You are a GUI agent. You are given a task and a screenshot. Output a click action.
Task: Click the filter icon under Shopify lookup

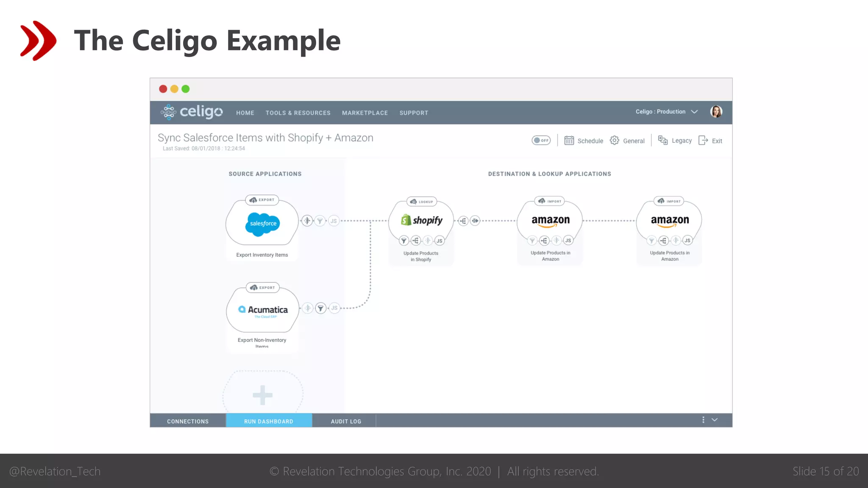[x=404, y=241]
